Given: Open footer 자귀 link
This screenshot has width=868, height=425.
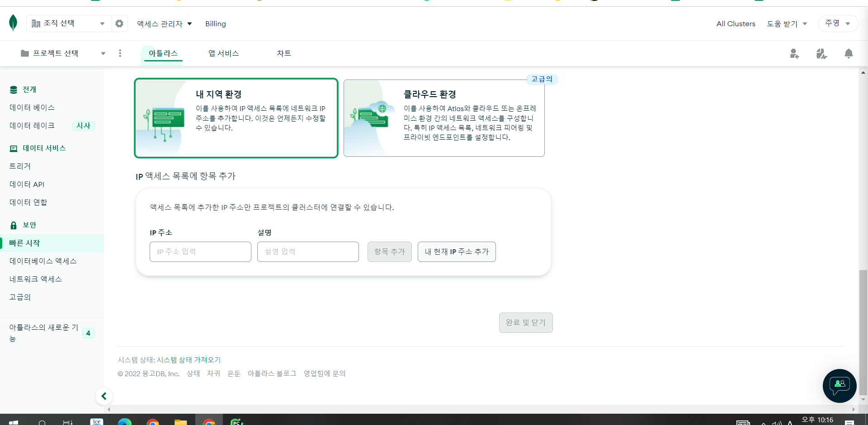Looking at the screenshot, I should pyautogui.click(x=213, y=374).
